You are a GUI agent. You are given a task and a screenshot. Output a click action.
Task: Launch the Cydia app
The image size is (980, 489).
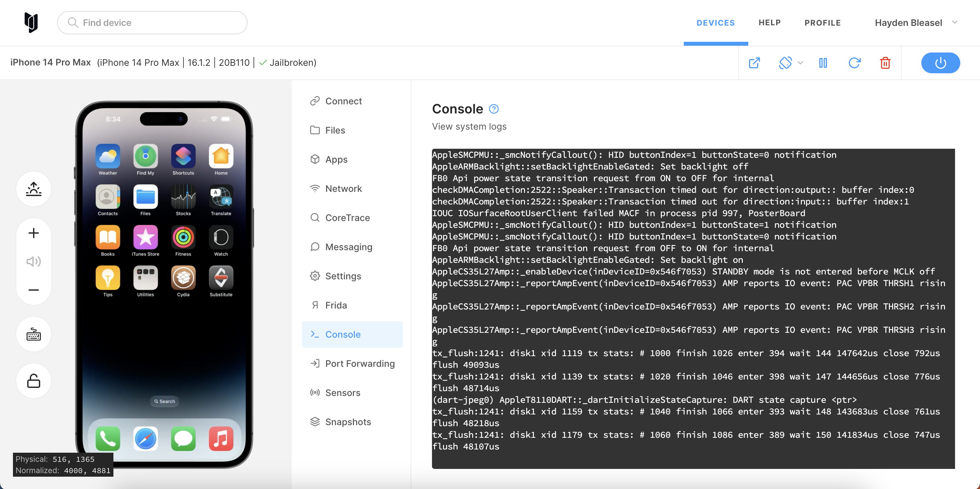pos(183,278)
